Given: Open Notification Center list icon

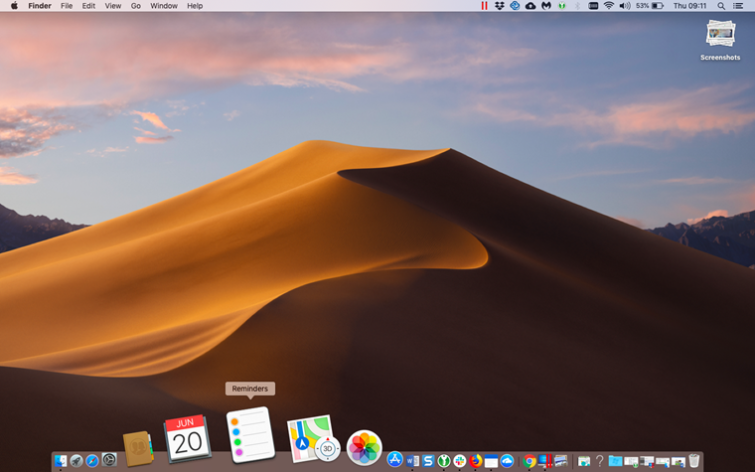Looking at the screenshot, I should (x=738, y=6).
